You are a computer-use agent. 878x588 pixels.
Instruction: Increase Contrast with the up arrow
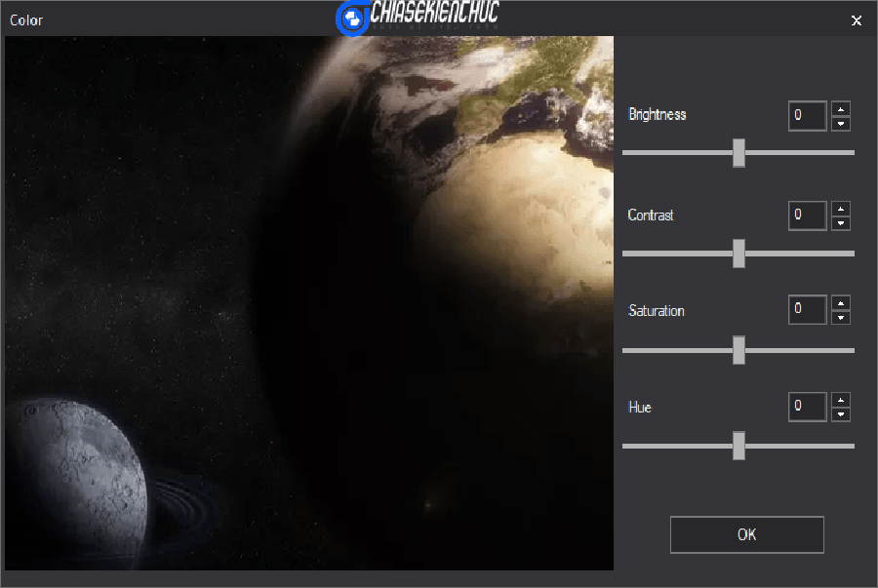841,209
